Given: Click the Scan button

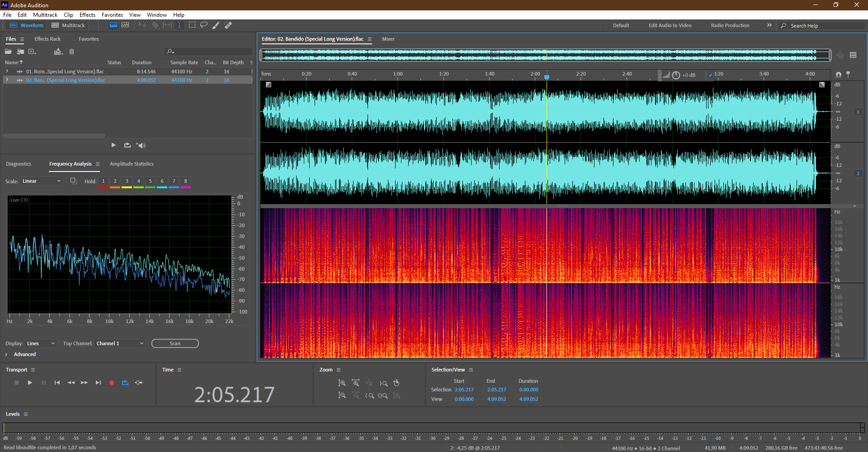Looking at the screenshot, I should tap(175, 343).
